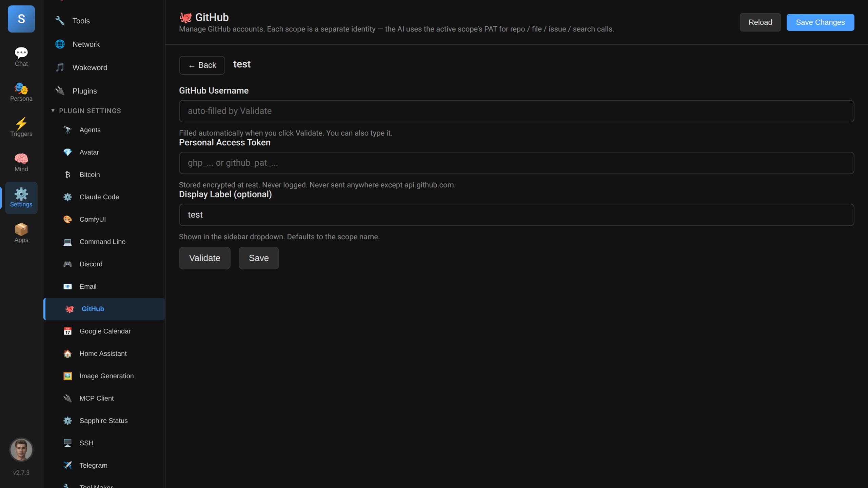This screenshot has height=488, width=868.
Task: Focus the Display Label field
Action: [516, 215]
